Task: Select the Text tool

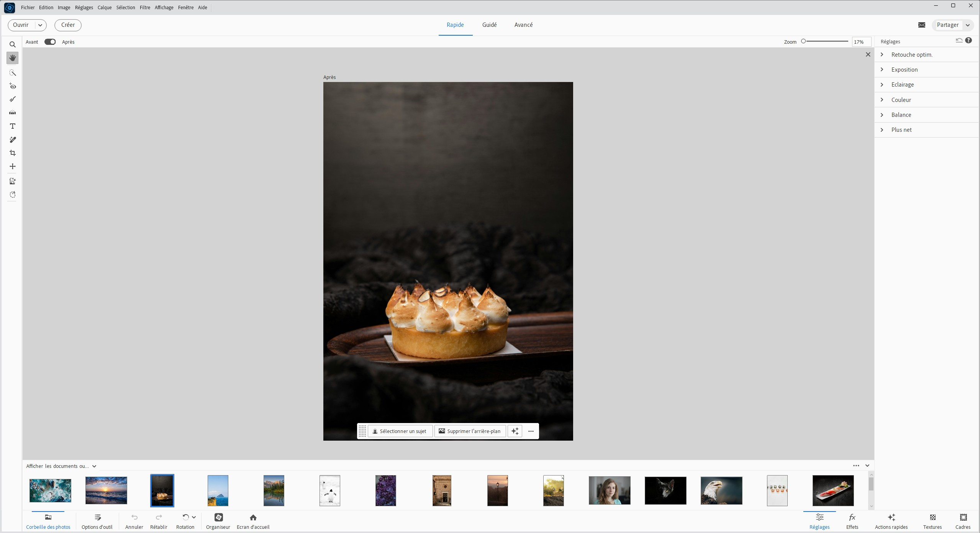Action: pos(12,126)
